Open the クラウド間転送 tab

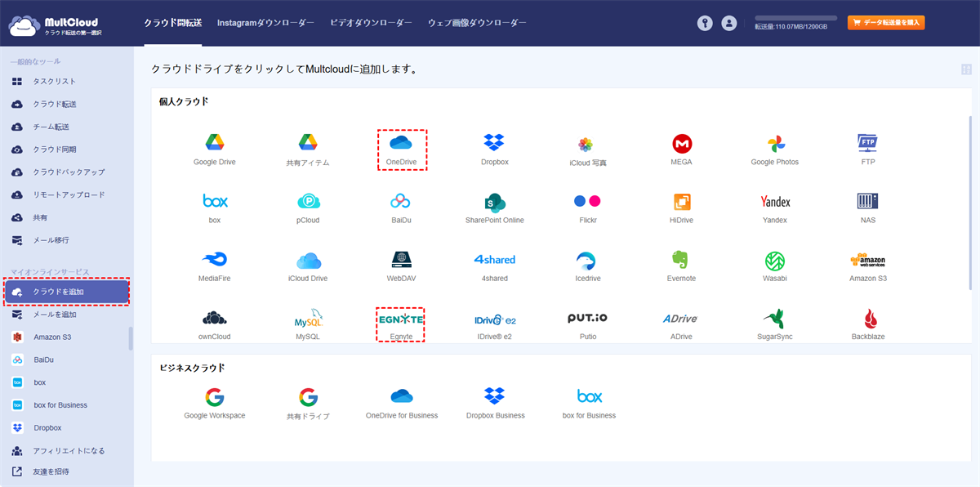pyautogui.click(x=173, y=23)
